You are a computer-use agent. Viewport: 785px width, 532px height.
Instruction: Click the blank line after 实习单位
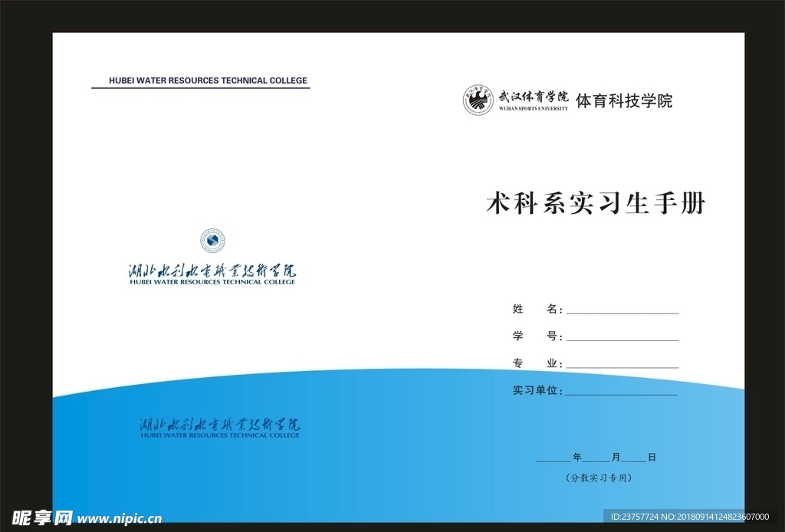pos(621,394)
